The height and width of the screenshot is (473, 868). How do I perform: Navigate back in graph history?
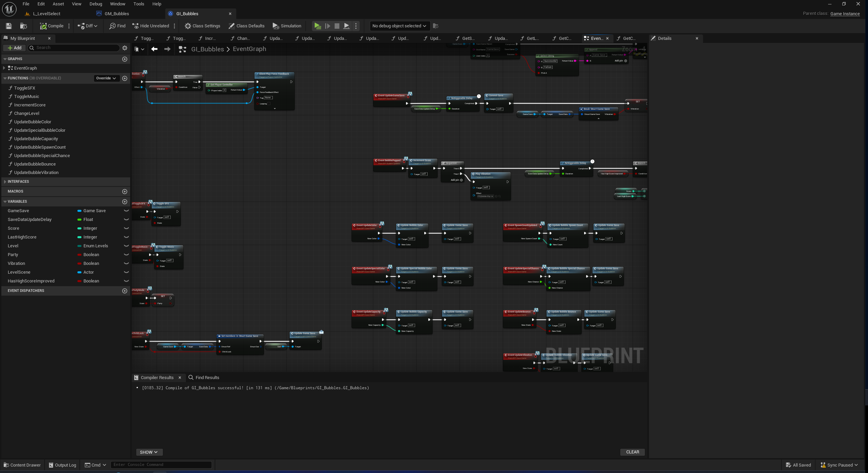tap(154, 49)
